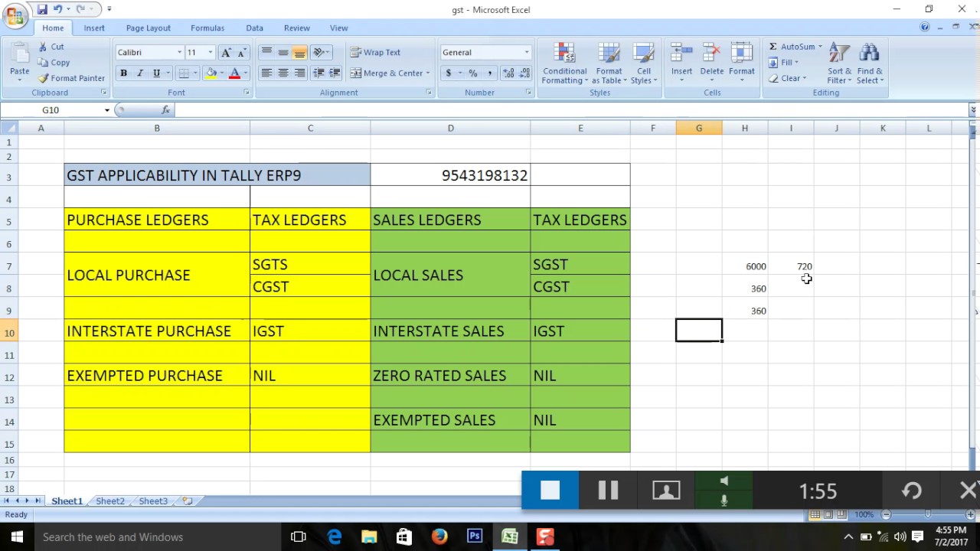Increase font size with Grow Font

[226, 52]
